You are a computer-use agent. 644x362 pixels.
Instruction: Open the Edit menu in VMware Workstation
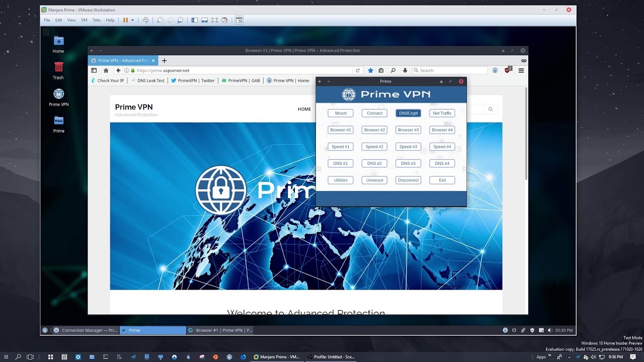point(58,20)
